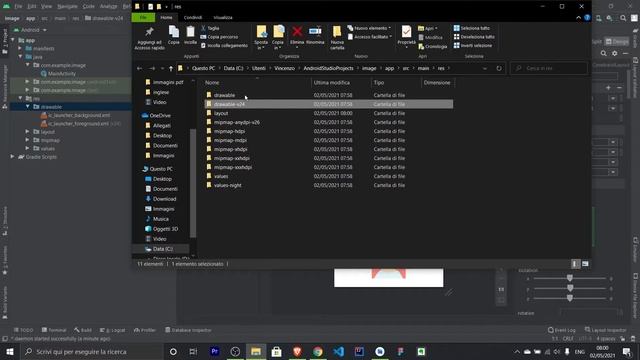The image size is (640, 360).
Task: Open the Navigate menu in Android Studio
Action: (67, 6)
